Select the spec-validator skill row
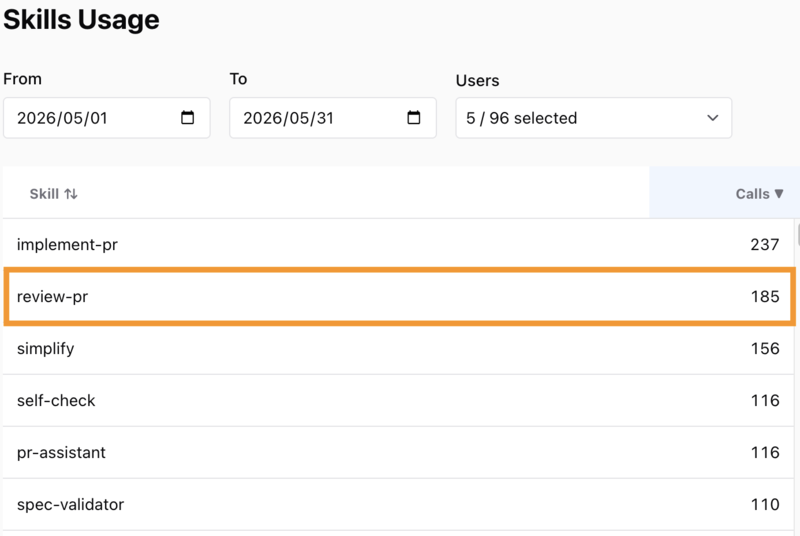This screenshot has width=800, height=536. (398, 505)
